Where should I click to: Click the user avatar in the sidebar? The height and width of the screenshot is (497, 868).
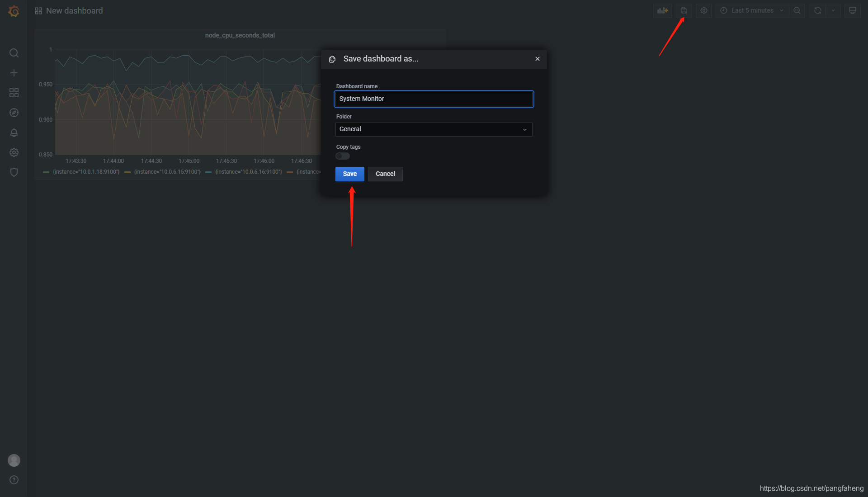pyautogui.click(x=14, y=460)
